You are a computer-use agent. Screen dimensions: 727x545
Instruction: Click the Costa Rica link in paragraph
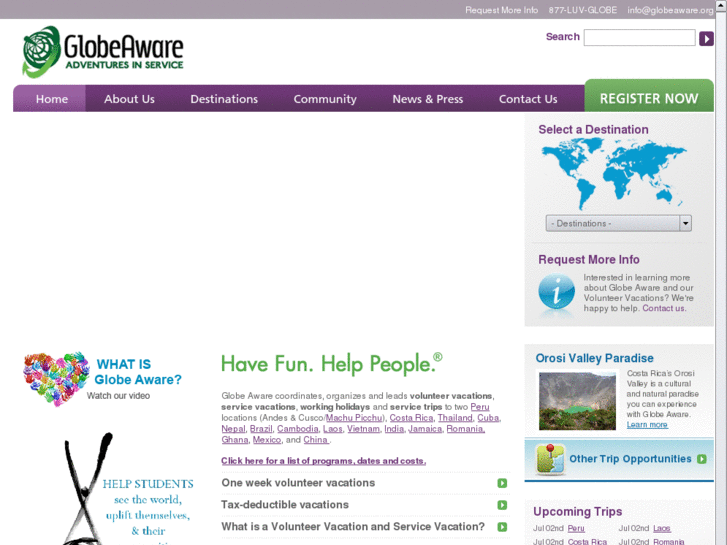(x=411, y=418)
